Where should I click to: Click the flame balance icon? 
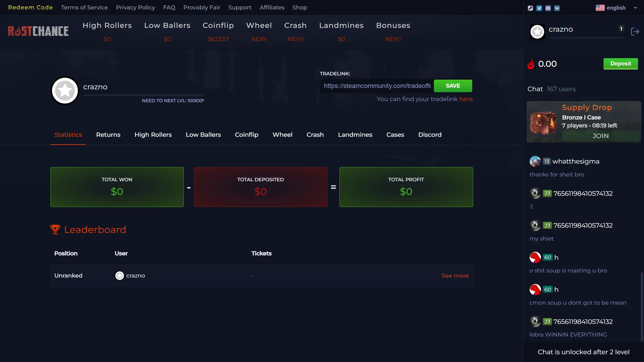point(531,64)
